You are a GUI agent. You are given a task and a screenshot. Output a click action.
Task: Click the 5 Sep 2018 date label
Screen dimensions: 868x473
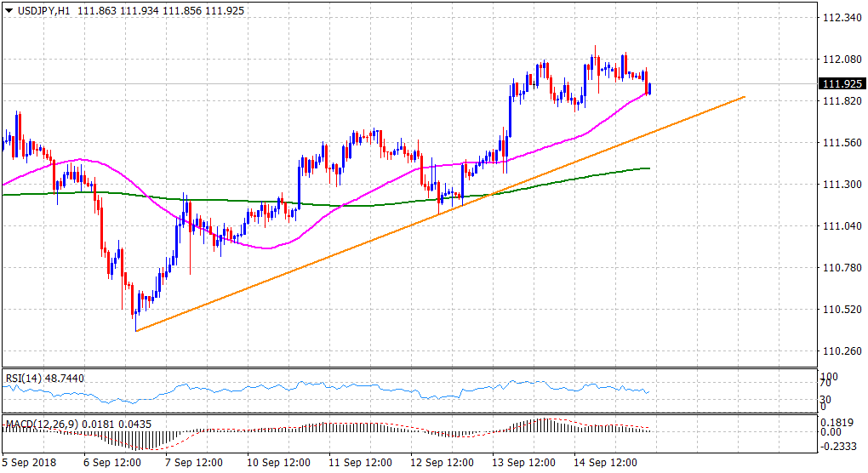28,463
